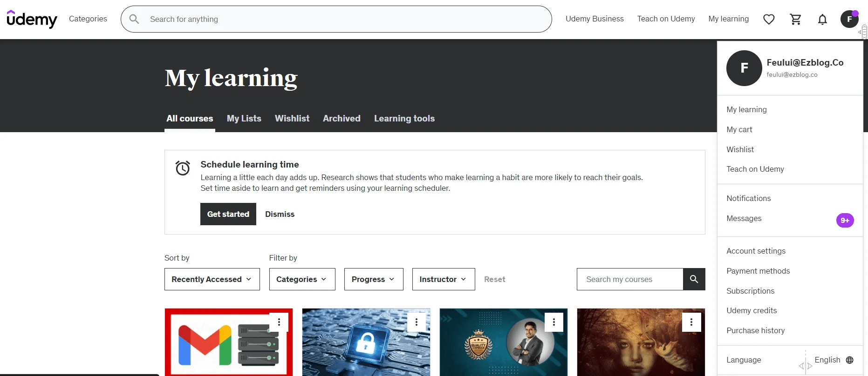868x376 pixels.
Task: Switch to the Wishlist tab
Action: click(x=292, y=119)
